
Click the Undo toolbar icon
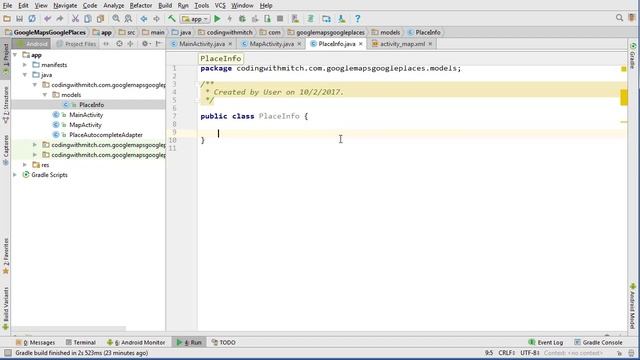pyautogui.click(x=47, y=19)
